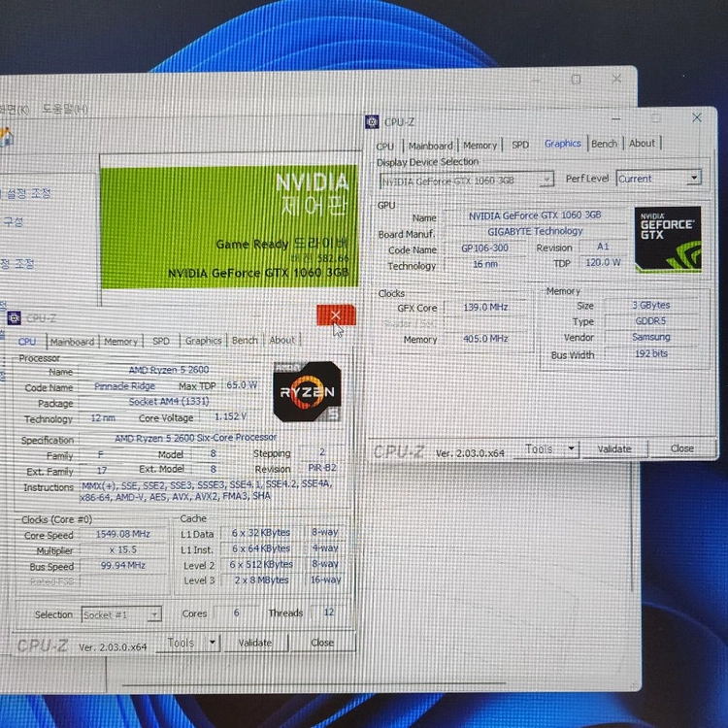The image size is (728, 728).
Task: Click red close button on CPU window
Action: pyautogui.click(x=336, y=315)
